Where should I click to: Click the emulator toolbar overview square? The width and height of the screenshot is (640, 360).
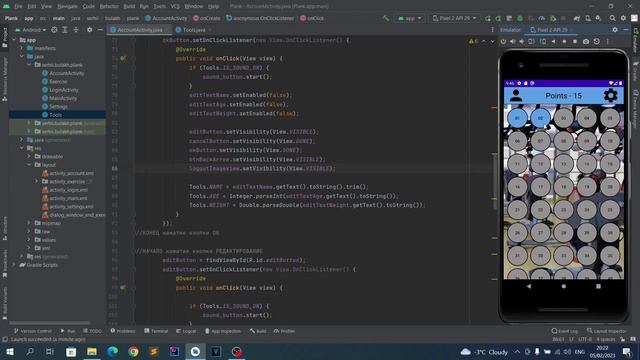pos(575,42)
